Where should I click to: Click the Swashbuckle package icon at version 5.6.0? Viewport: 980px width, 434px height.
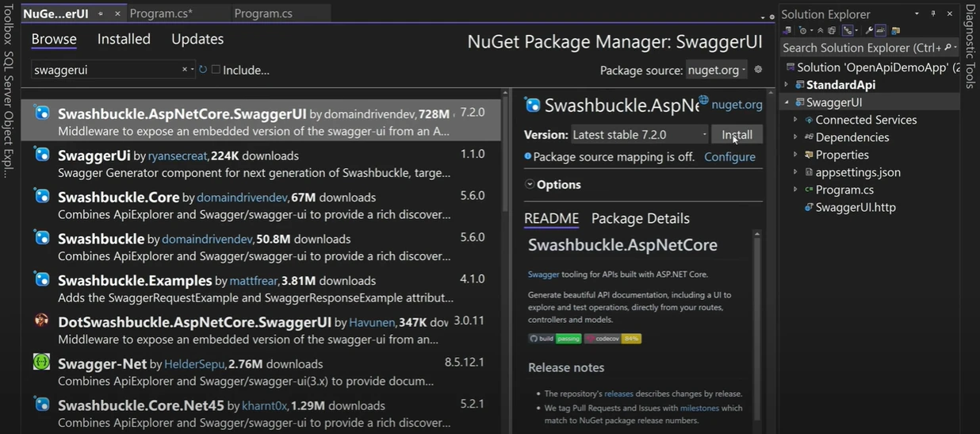point(42,238)
